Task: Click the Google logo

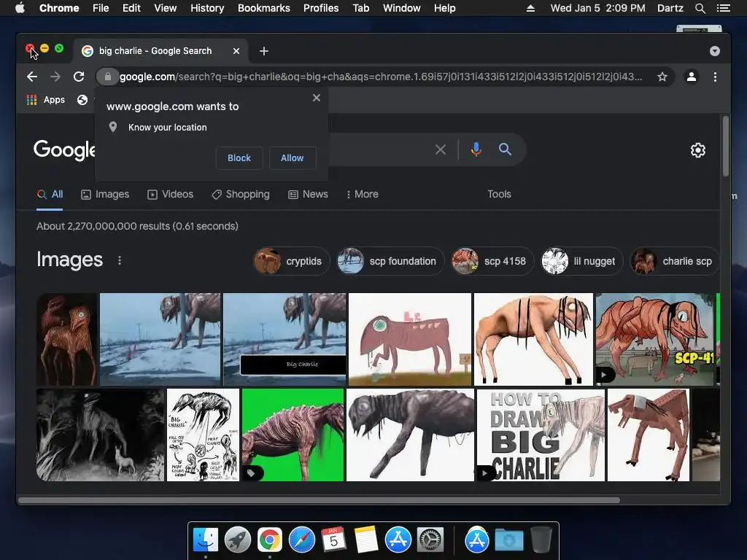Action: [65, 150]
